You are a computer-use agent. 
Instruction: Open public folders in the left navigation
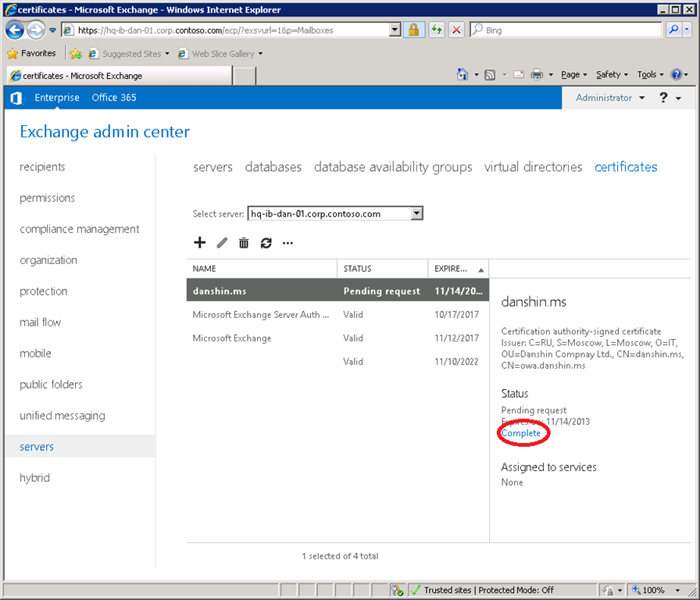click(x=51, y=384)
